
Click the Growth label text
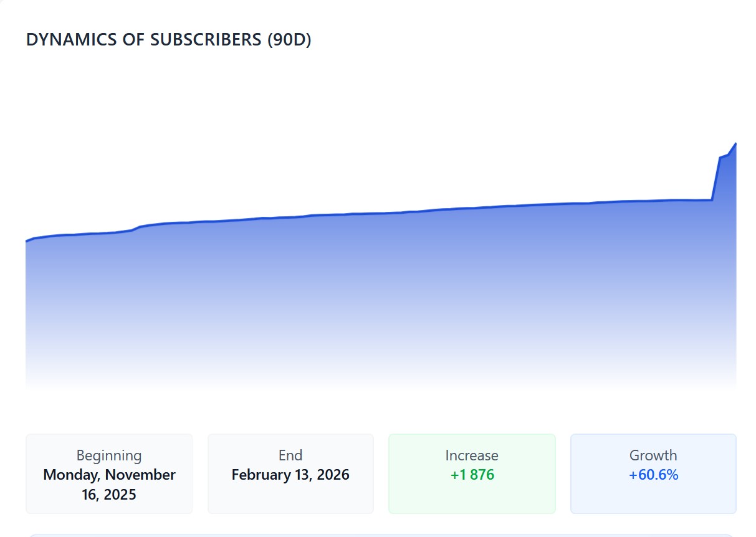[x=653, y=455]
